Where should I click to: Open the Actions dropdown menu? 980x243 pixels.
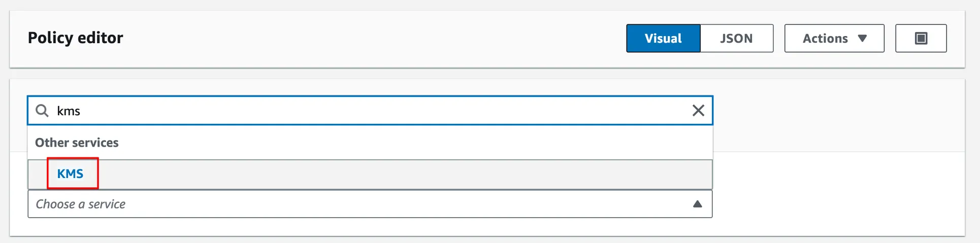834,39
